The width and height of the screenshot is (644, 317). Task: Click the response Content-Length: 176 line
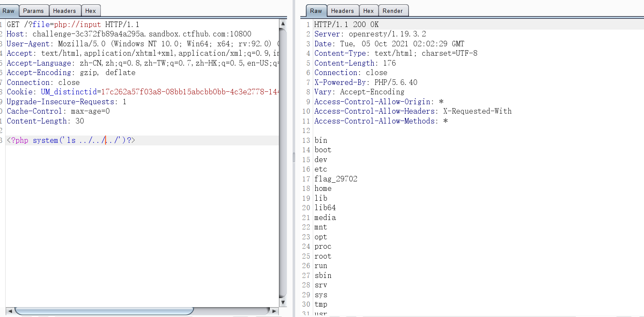coord(355,63)
